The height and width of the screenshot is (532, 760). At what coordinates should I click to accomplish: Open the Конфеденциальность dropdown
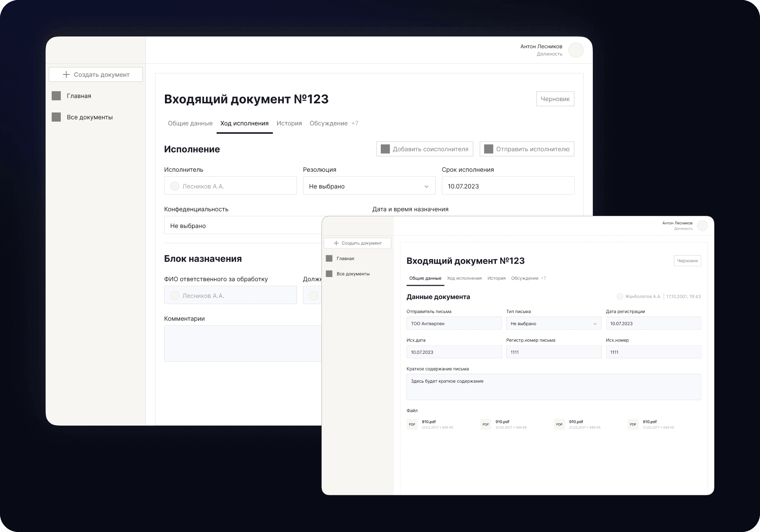click(243, 226)
